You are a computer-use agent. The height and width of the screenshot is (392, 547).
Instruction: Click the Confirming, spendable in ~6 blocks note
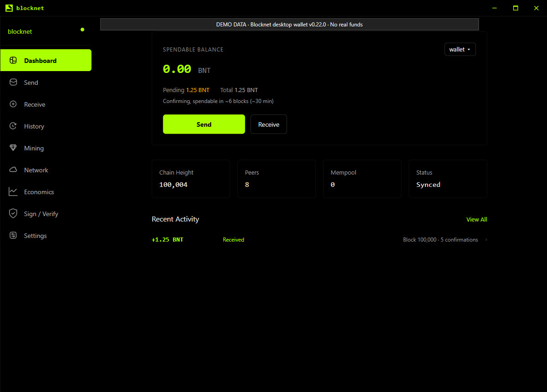coord(218,101)
